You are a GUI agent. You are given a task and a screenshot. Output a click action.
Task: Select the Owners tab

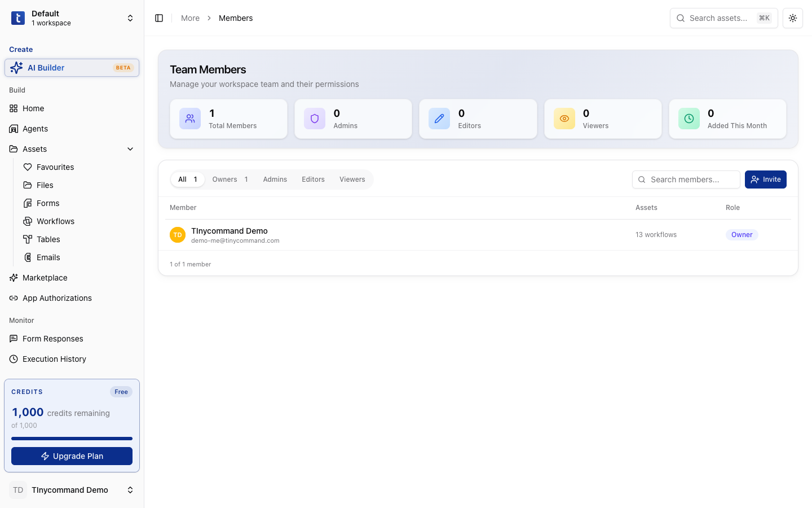click(x=230, y=179)
